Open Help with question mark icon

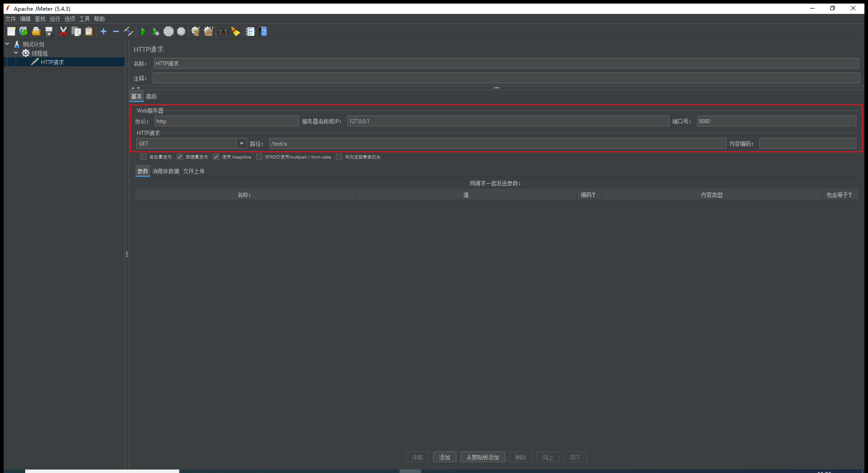click(264, 31)
